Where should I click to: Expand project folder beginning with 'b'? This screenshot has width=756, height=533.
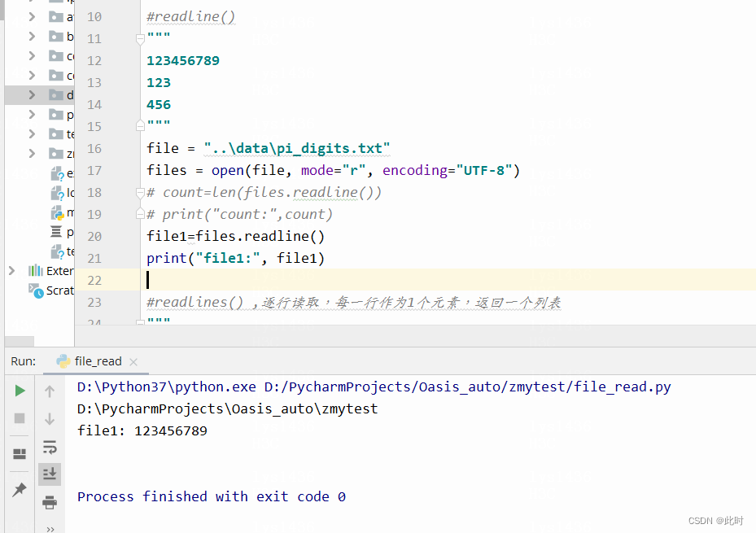coord(32,36)
